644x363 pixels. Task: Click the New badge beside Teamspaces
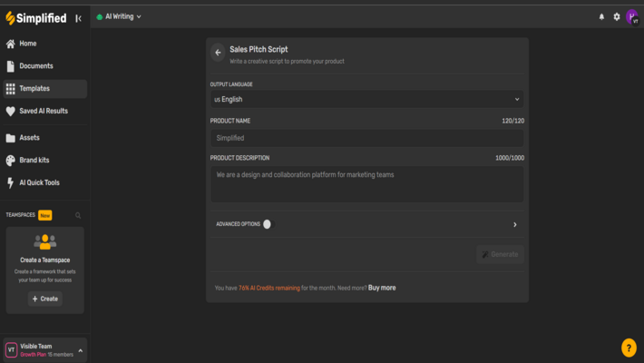click(45, 215)
